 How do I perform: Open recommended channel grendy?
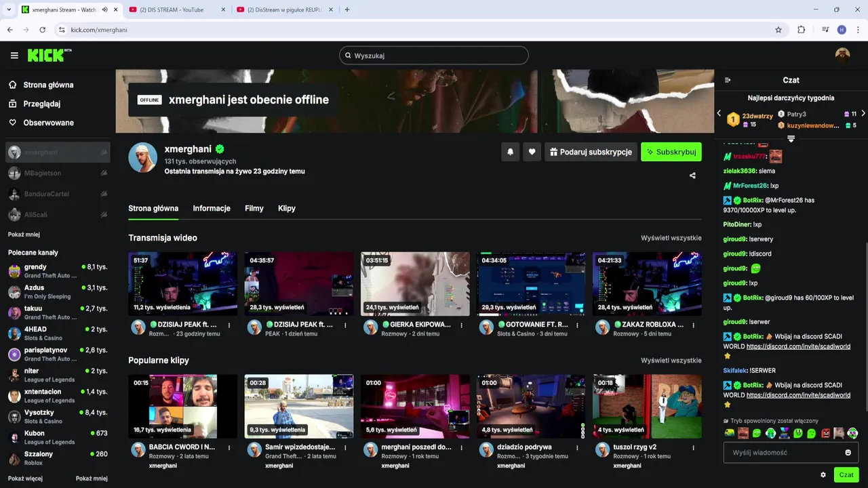58,271
